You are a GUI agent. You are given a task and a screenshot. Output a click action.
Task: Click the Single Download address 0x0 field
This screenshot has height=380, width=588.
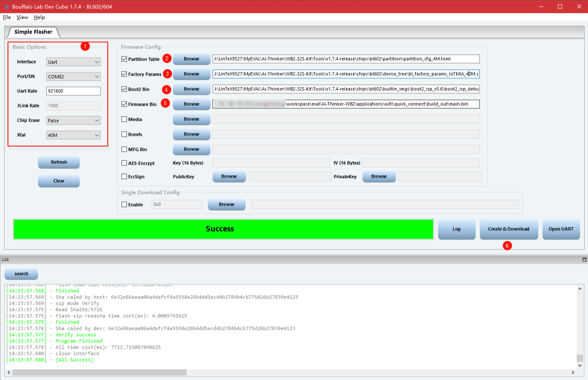click(x=177, y=204)
